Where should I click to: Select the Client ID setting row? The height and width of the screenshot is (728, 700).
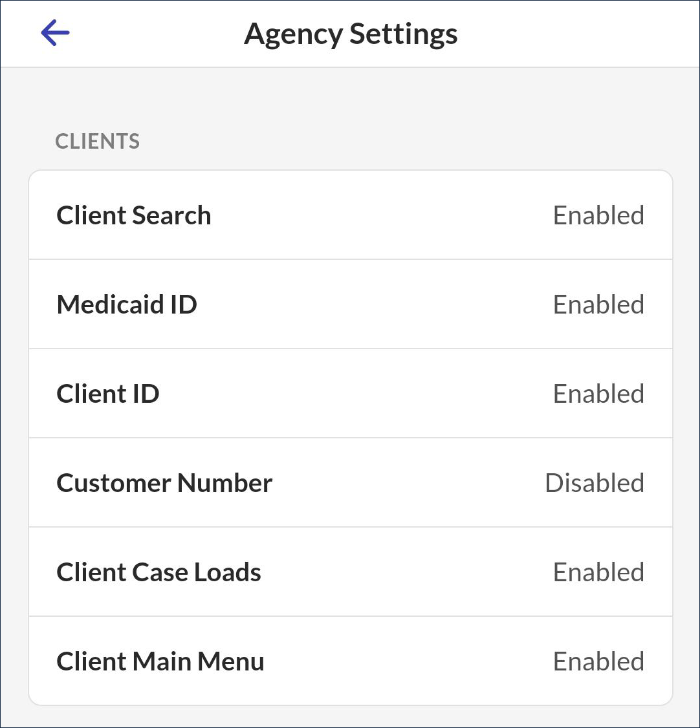point(350,394)
